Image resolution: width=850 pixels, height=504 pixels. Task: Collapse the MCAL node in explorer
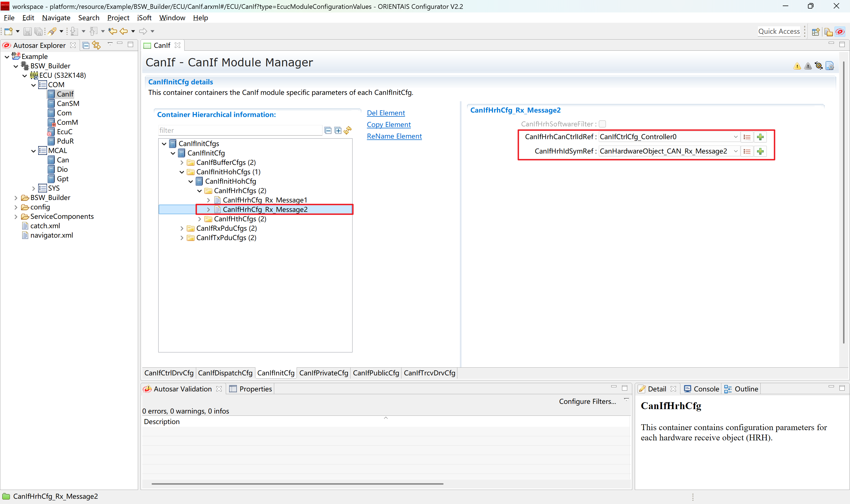33,151
